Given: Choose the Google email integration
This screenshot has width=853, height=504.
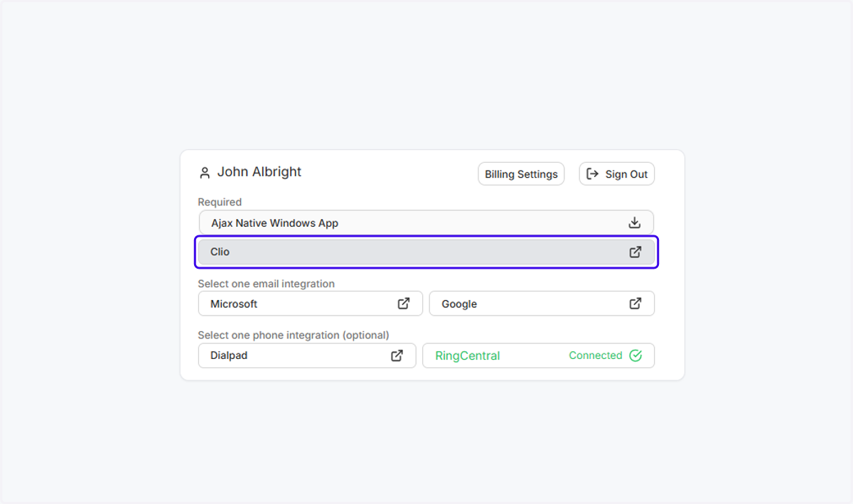Looking at the screenshot, I should point(542,304).
